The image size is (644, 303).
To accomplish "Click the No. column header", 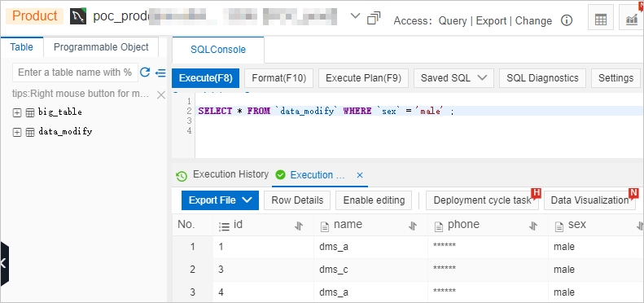I will (x=193, y=225).
